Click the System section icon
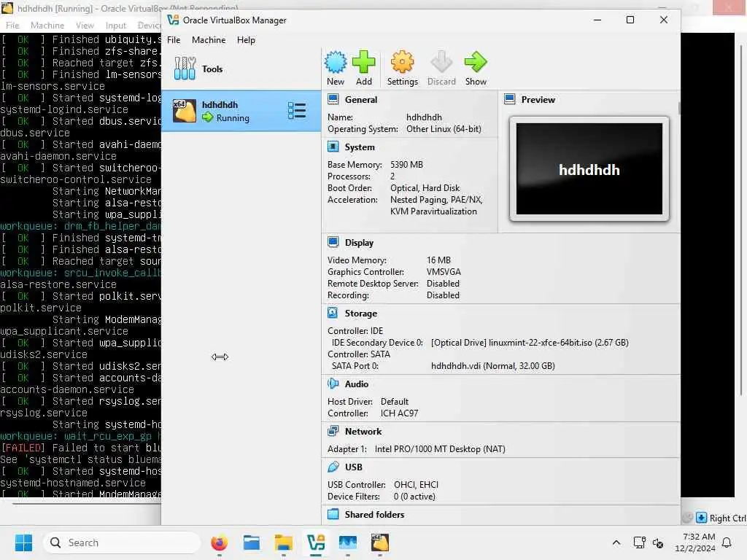This screenshot has width=747, height=560. (x=333, y=147)
